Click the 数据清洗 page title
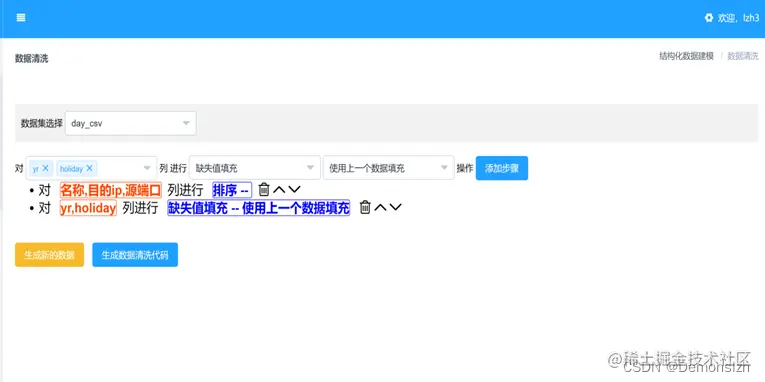This screenshot has width=765, height=382. click(x=32, y=59)
